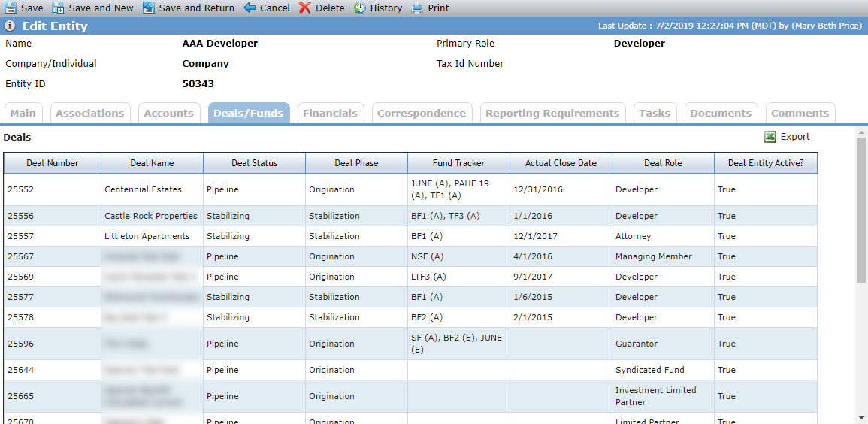This screenshot has height=424, width=868.
Task: Click the 12/31/2016 close date
Action: 537,189
